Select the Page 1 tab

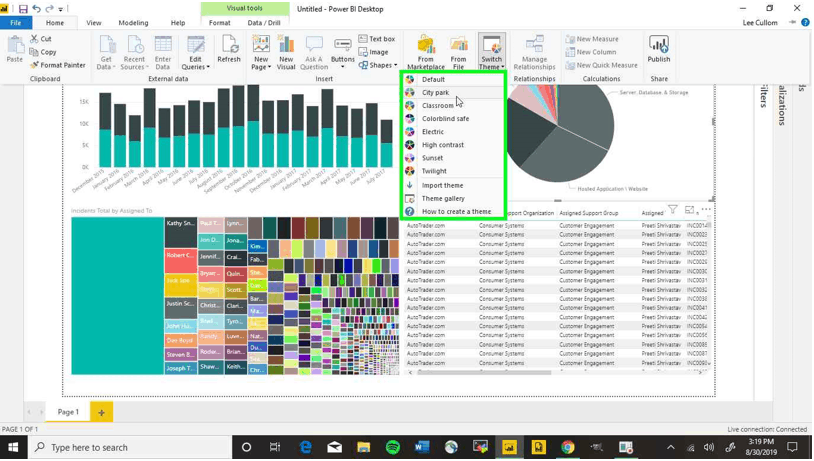pos(68,412)
